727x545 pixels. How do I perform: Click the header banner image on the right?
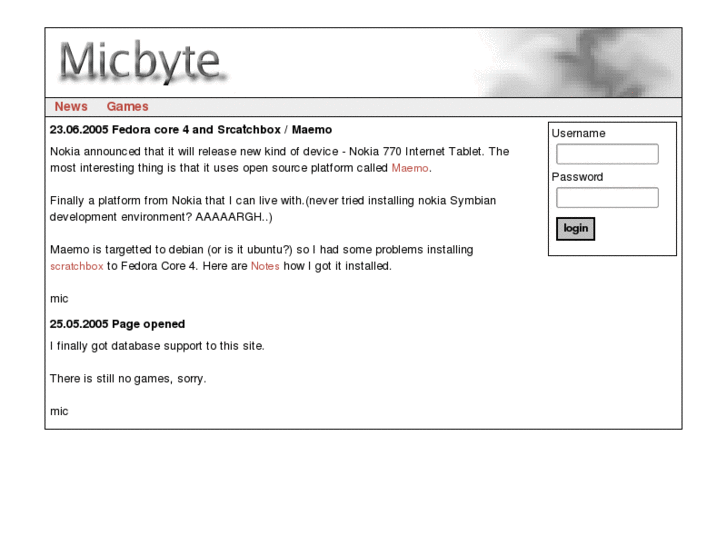[x=578, y=63]
